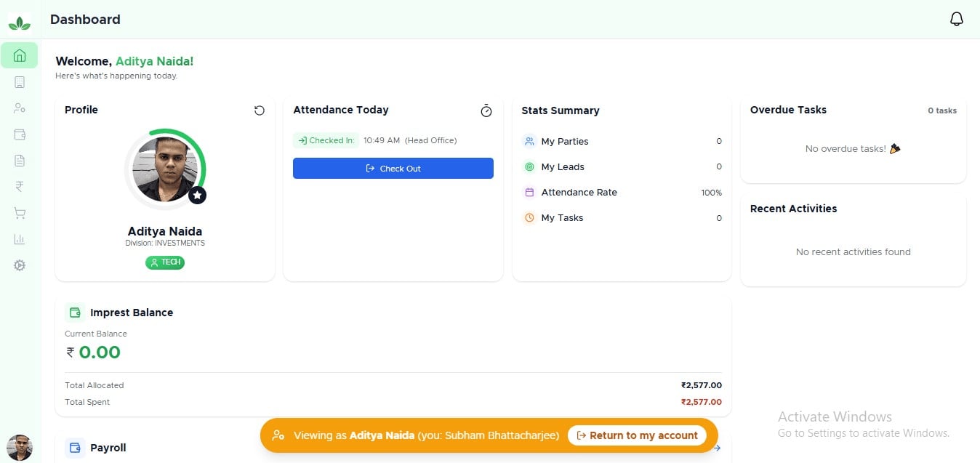
Task: Click the star badge on profile photo
Action: [x=198, y=196]
